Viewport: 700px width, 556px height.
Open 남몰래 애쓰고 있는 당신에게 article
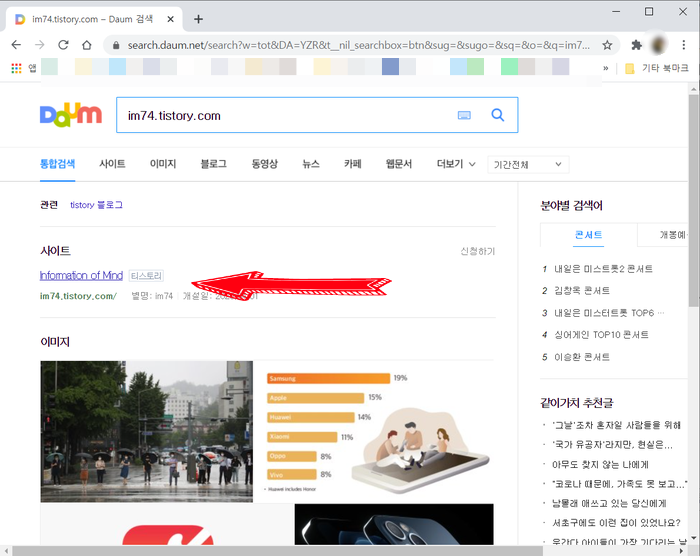point(609,504)
